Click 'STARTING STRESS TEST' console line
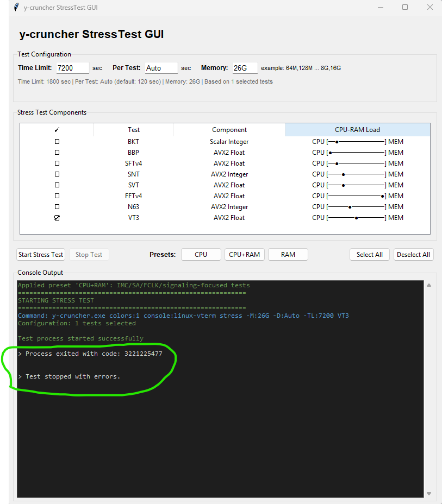The height and width of the screenshot is (504, 442). tap(56, 300)
